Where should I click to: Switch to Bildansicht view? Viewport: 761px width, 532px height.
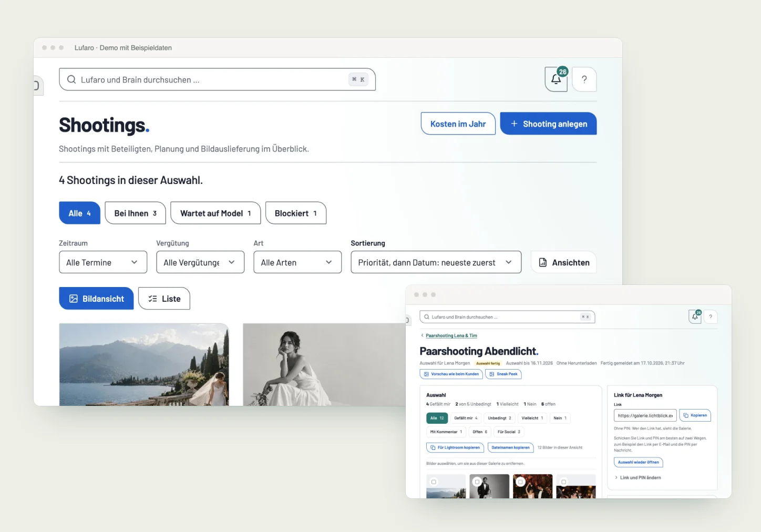(x=96, y=299)
